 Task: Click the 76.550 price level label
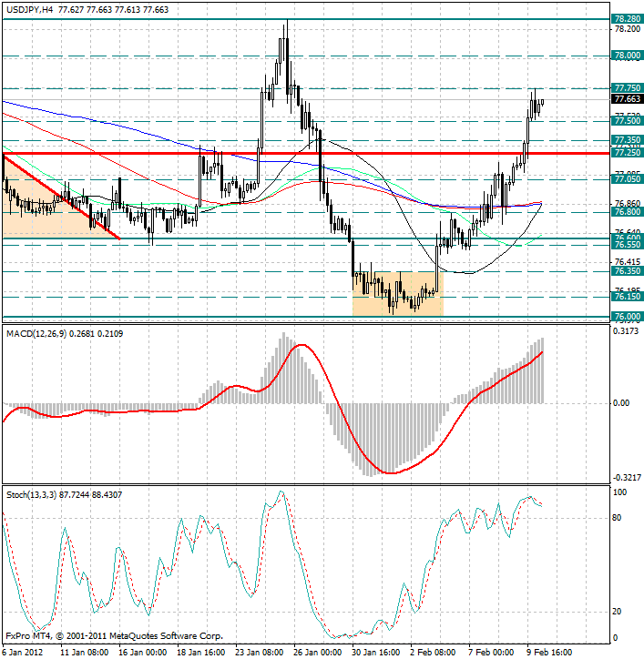(x=628, y=245)
